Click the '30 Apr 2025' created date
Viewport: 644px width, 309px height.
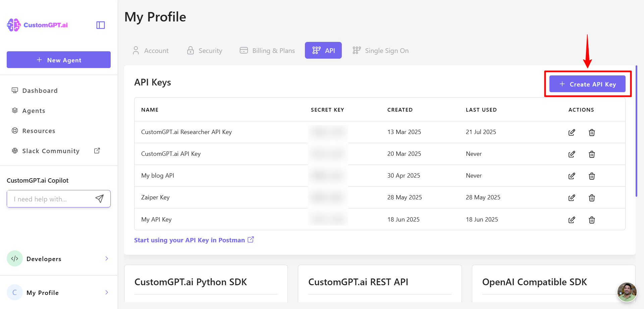[x=404, y=176]
